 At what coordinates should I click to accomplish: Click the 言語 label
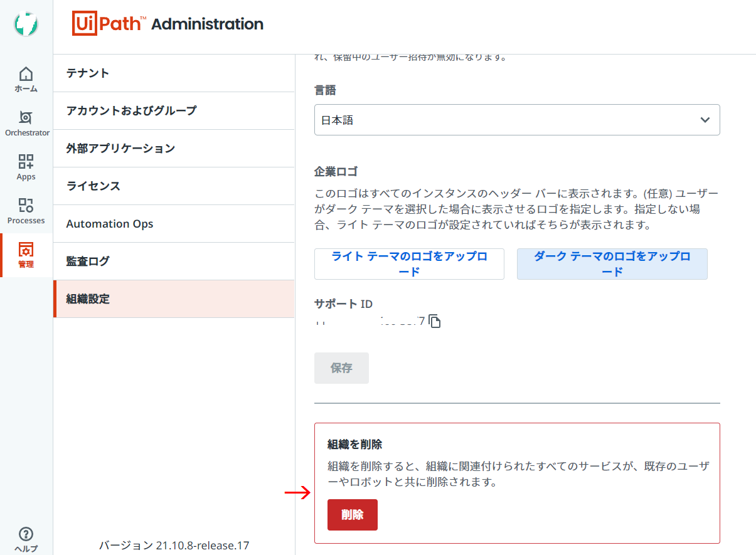325,90
